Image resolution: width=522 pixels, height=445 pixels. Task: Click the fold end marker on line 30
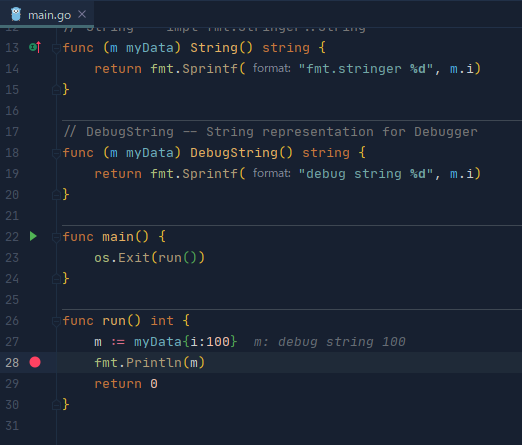(x=56, y=405)
